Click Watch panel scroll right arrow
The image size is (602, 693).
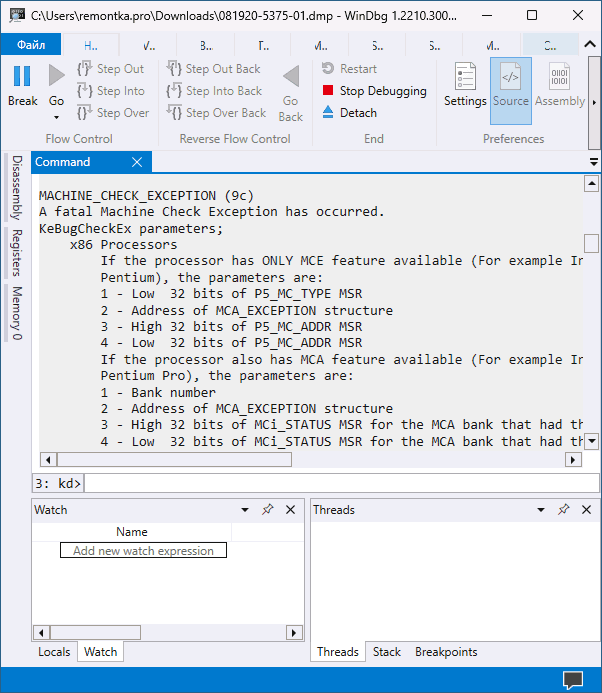pos(294,632)
